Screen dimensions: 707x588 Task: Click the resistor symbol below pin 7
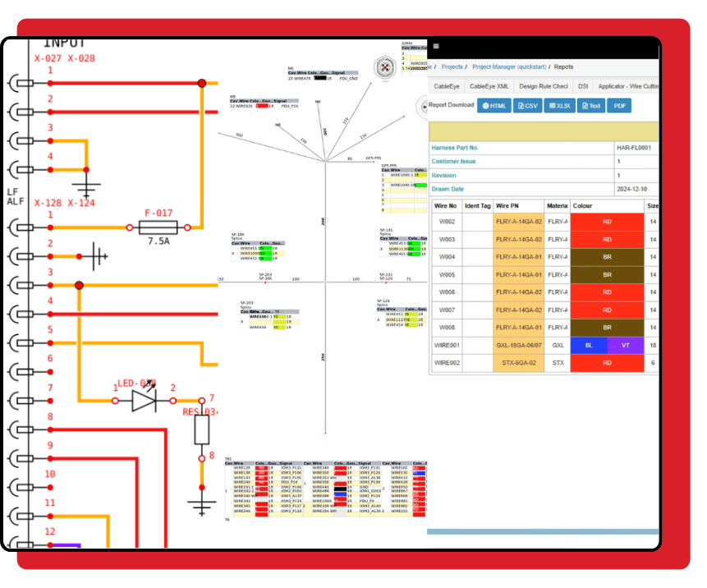click(x=201, y=429)
